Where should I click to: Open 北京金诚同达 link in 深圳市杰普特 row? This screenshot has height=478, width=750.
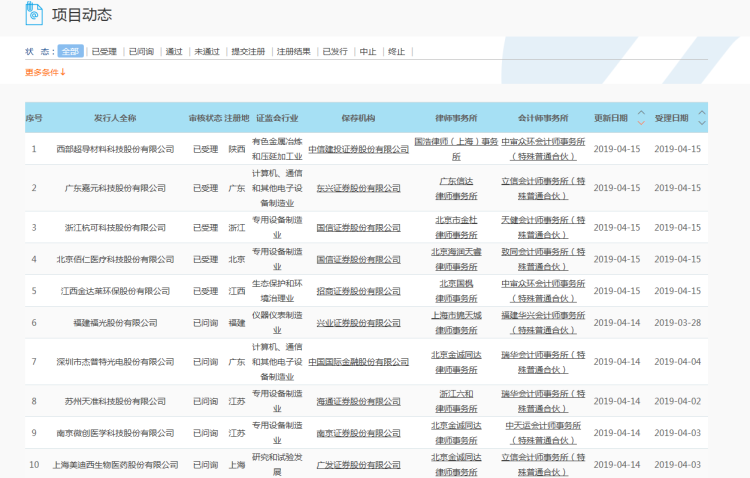tap(456, 362)
